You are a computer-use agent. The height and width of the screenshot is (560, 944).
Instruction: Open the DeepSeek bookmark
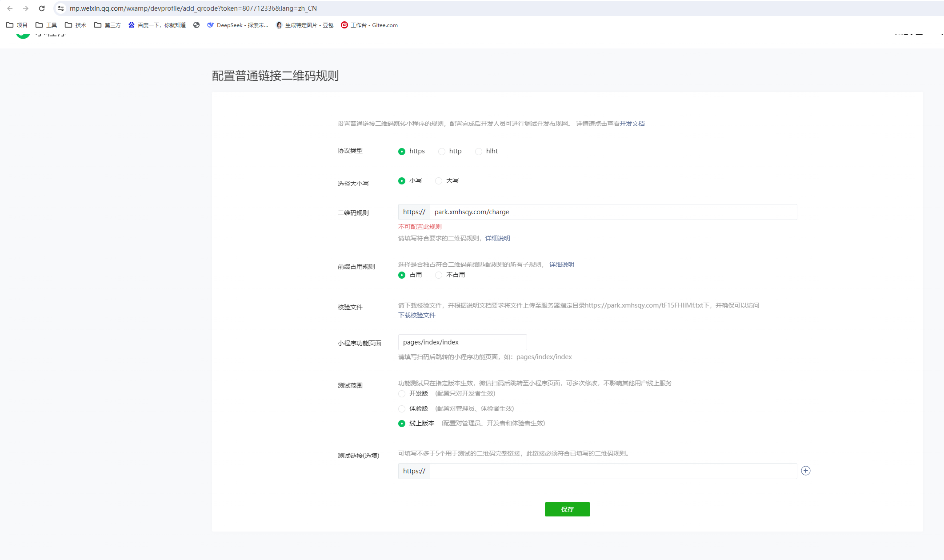(x=237, y=25)
